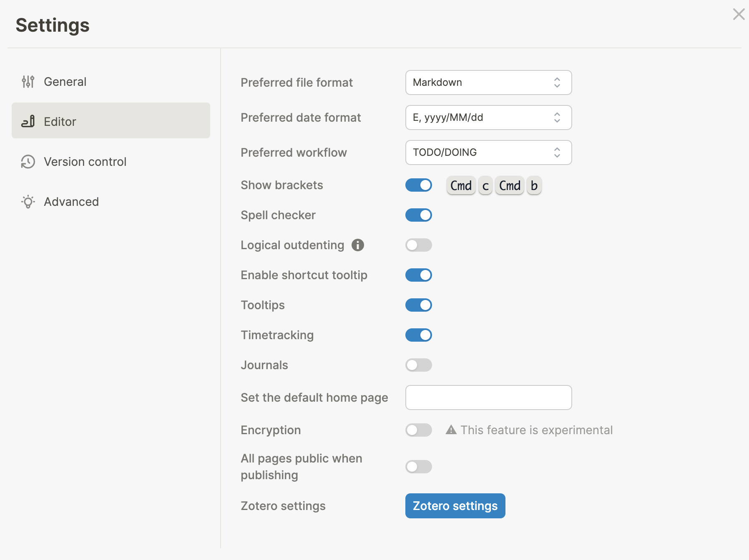Enable the Encryption toggle
The width and height of the screenshot is (749, 560).
pyautogui.click(x=418, y=430)
